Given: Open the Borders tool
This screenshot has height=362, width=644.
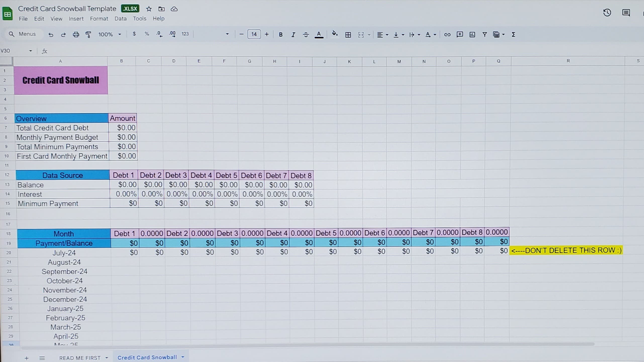Looking at the screenshot, I should (x=348, y=35).
